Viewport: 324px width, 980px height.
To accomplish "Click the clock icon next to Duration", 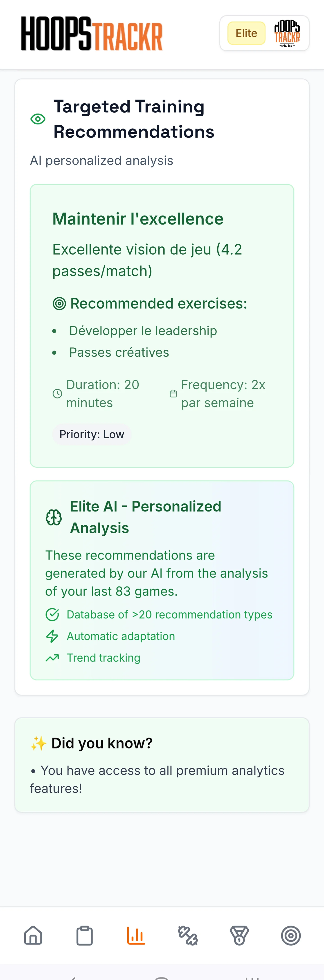I will point(57,394).
